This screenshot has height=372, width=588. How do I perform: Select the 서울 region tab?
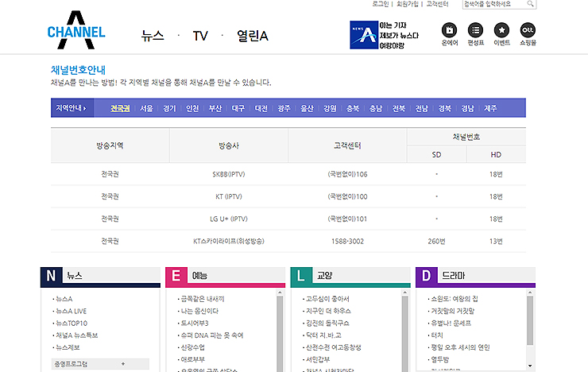click(x=146, y=108)
